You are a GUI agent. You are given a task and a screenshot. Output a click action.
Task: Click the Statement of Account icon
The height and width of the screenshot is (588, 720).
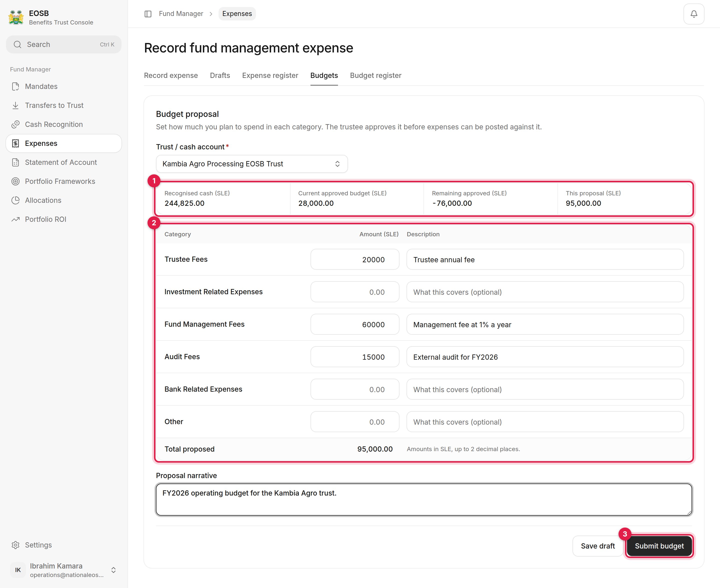[x=15, y=162]
